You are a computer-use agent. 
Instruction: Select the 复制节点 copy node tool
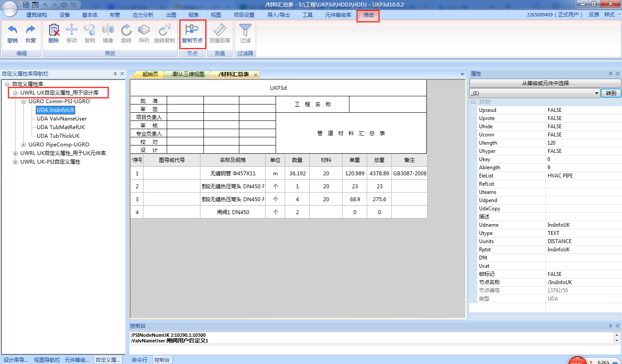[192, 30]
